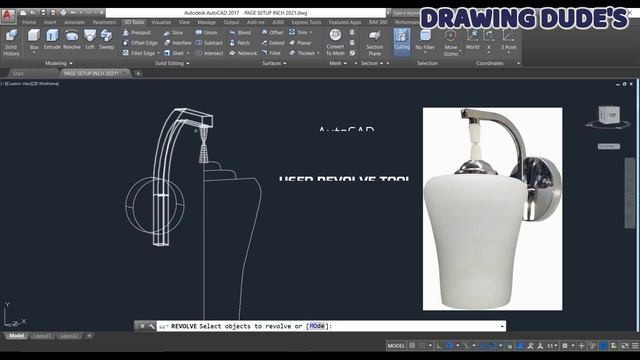Click the Mode option in command line
Viewport: 640px width, 360px height.
317,326
